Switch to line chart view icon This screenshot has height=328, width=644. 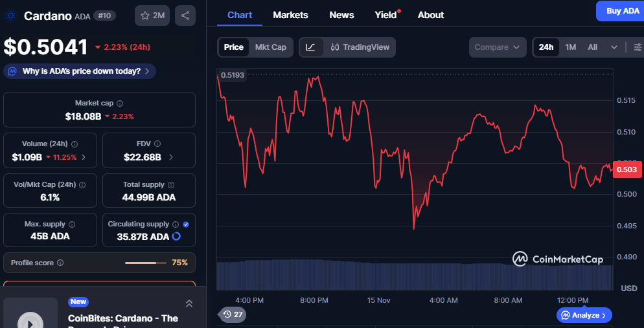click(x=311, y=47)
